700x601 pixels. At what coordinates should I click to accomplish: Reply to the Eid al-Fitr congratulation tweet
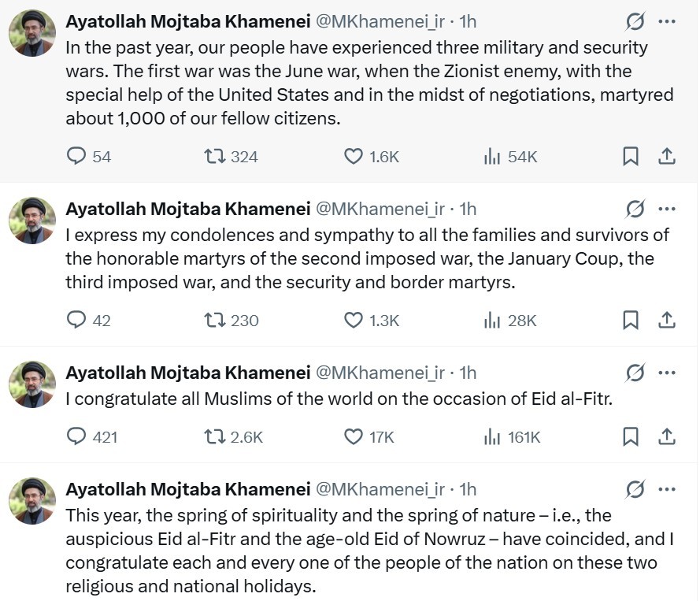point(76,436)
